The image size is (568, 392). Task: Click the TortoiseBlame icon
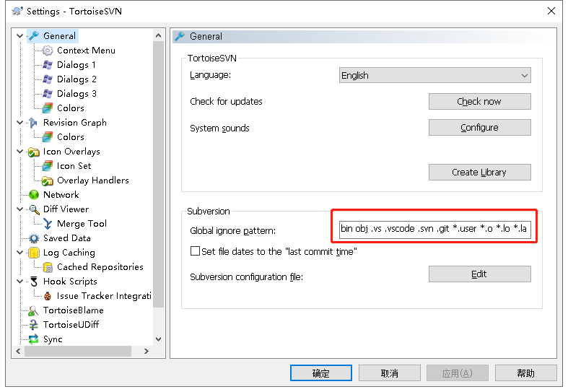(33, 310)
